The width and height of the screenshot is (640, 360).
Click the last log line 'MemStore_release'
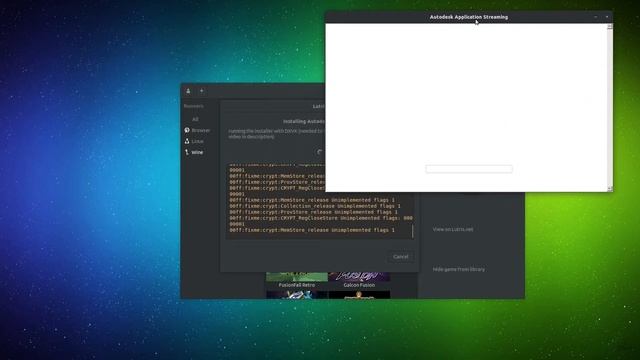point(312,230)
